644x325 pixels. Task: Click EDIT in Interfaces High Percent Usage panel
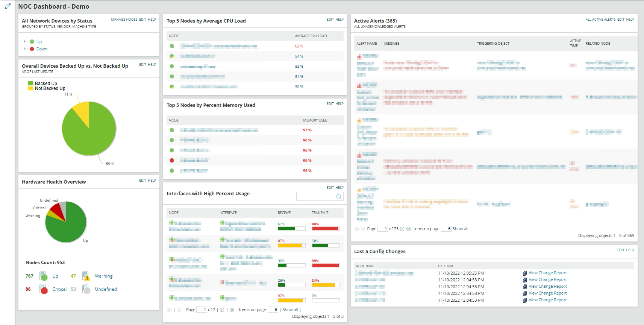[x=330, y=188]
